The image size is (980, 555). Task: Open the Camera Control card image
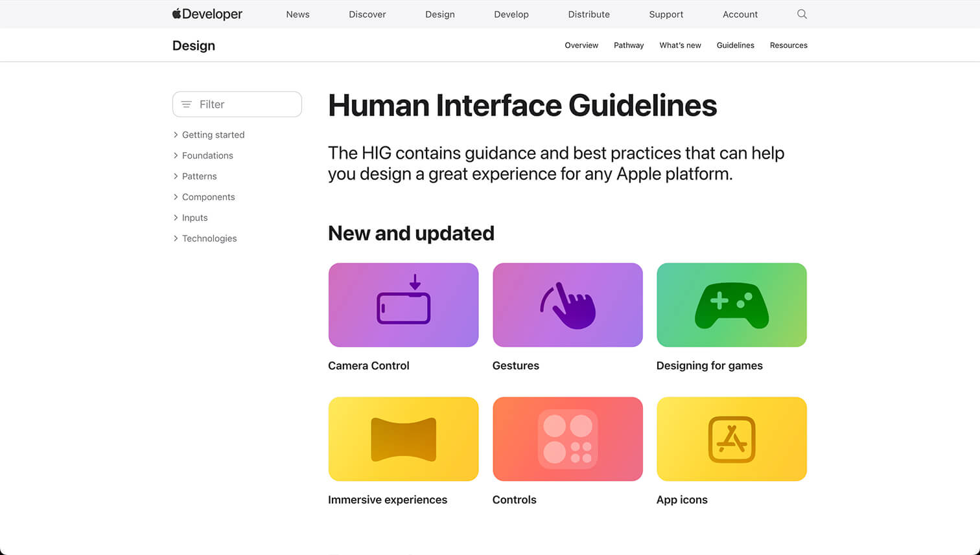tap(403, 305)
